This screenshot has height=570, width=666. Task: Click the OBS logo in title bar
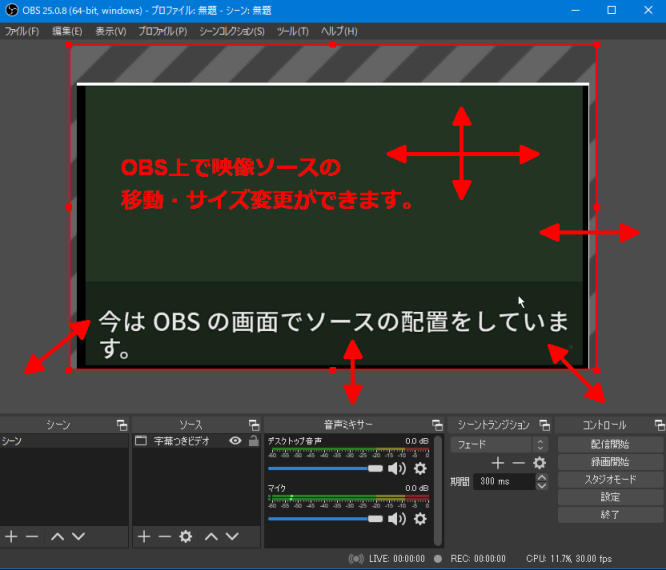[12, 10]
